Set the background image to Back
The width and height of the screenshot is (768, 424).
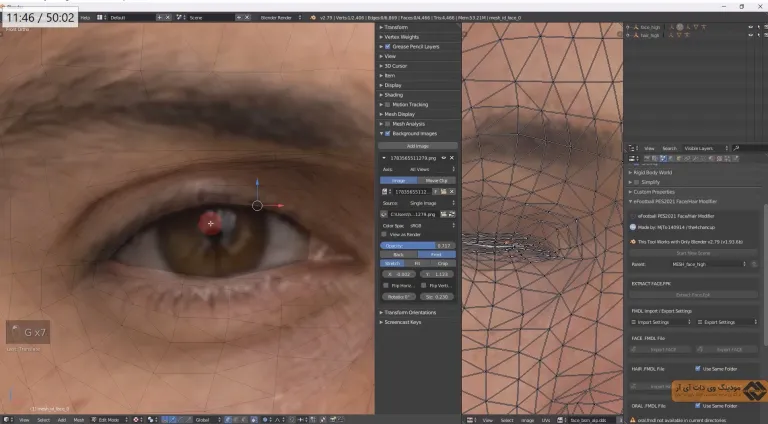click(x=399, y=255)
